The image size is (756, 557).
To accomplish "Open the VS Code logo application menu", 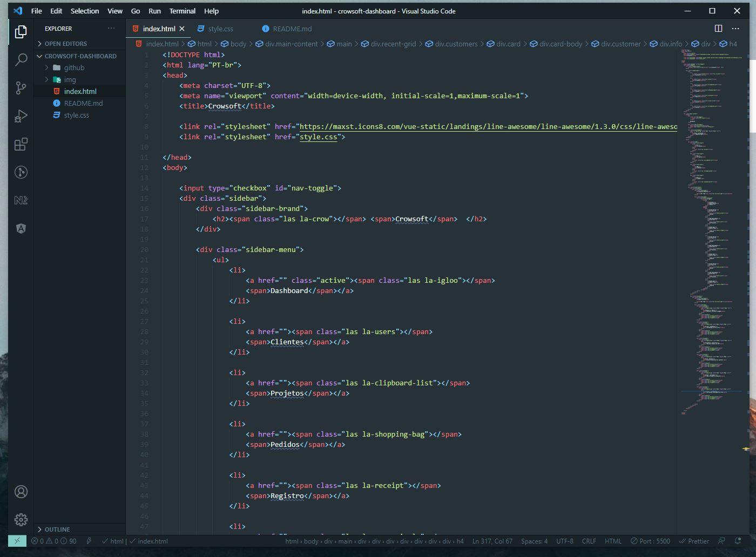I will (x=18, y=11).
